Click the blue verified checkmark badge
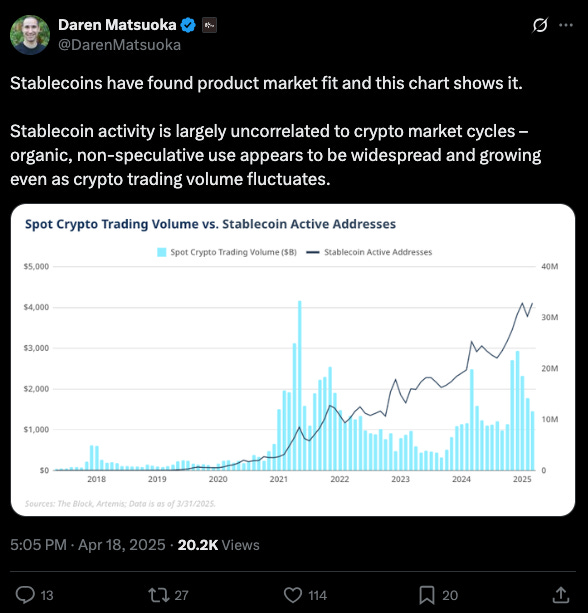The width and height of the screenshot is (588, 613). click(x=188, y=25)
